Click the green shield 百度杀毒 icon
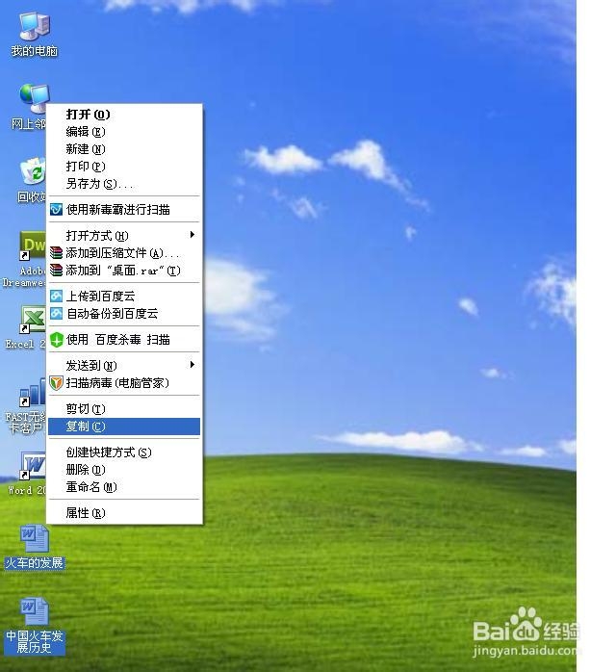Screen dimensions: 616x672 [x=56, y=340]
